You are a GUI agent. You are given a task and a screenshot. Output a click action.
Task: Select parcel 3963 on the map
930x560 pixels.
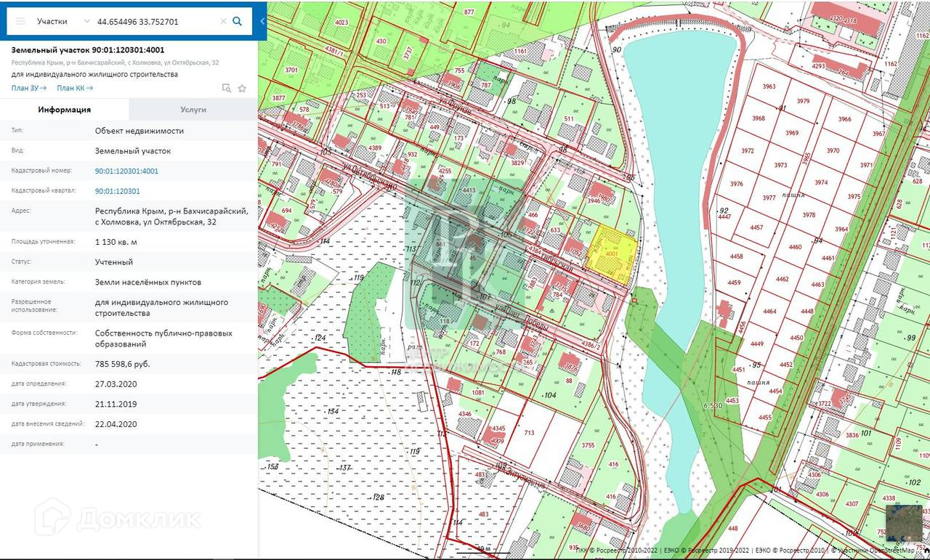(x=769, y=87)
